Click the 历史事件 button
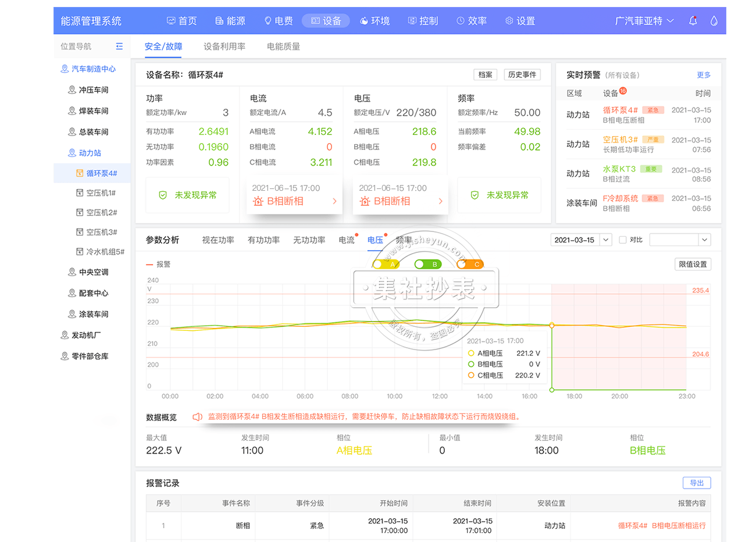Image resolution: width=756 pixels, height=542 pixels. pos(522,74)
